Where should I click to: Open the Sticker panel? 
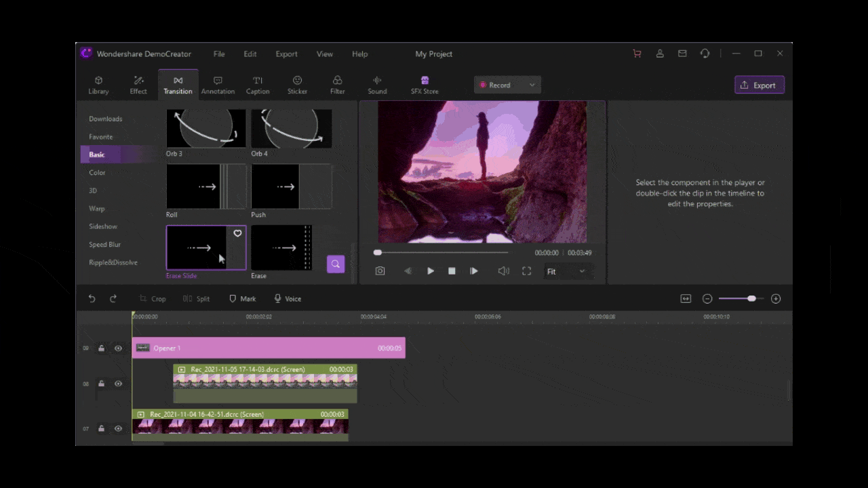tap(297, 85)
